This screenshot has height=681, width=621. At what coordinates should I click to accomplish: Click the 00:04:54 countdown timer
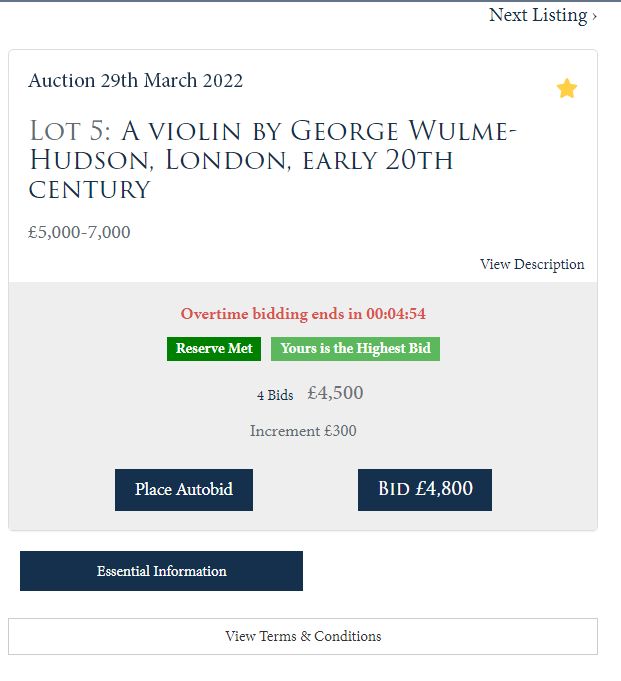coord(396,314)
